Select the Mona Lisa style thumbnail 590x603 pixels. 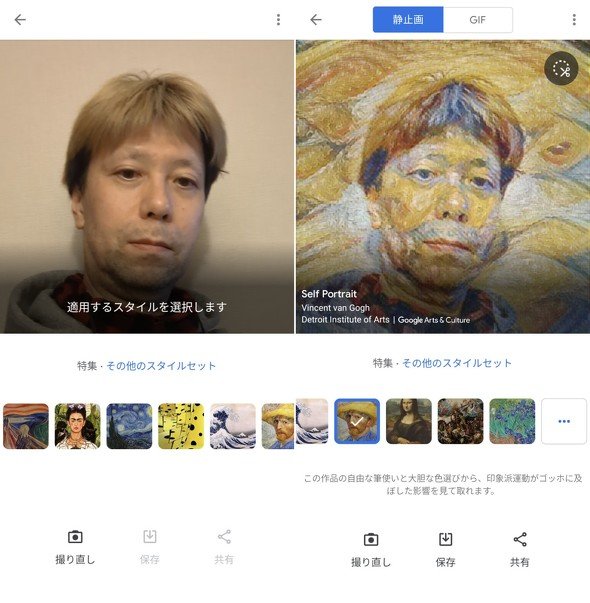408,421
